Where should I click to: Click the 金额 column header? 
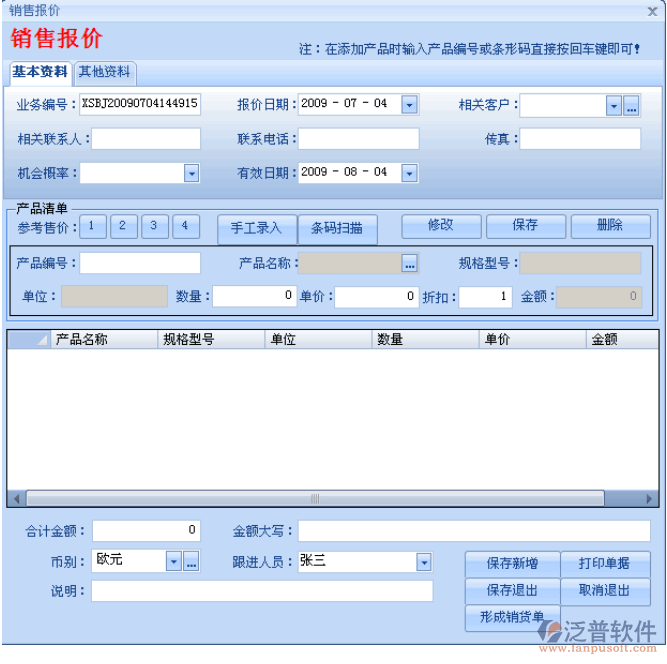[x=622, y=339]
